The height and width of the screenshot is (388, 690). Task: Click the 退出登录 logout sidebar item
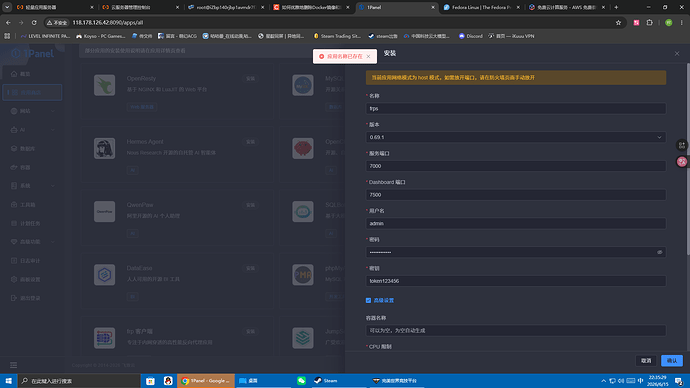click(x=32, y=298)
